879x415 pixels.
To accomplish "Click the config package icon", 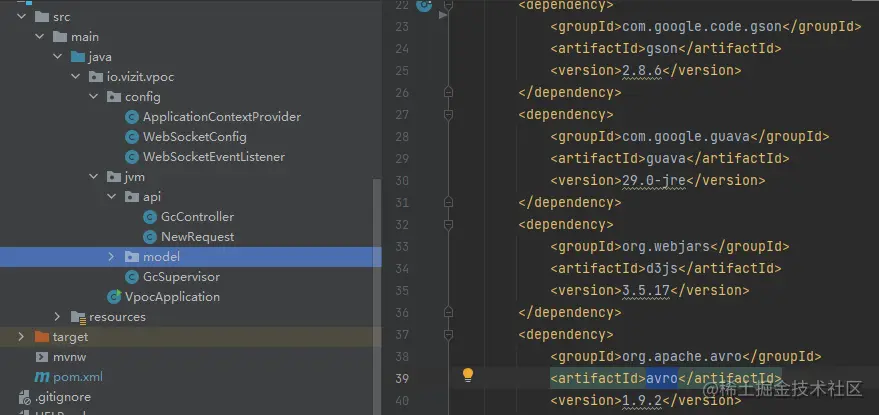I will coord(114,97).
